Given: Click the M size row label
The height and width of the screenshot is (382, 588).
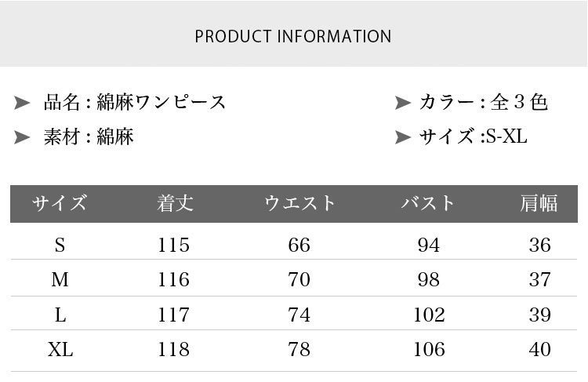Looking at the screenshot, I should click(60, 279).
